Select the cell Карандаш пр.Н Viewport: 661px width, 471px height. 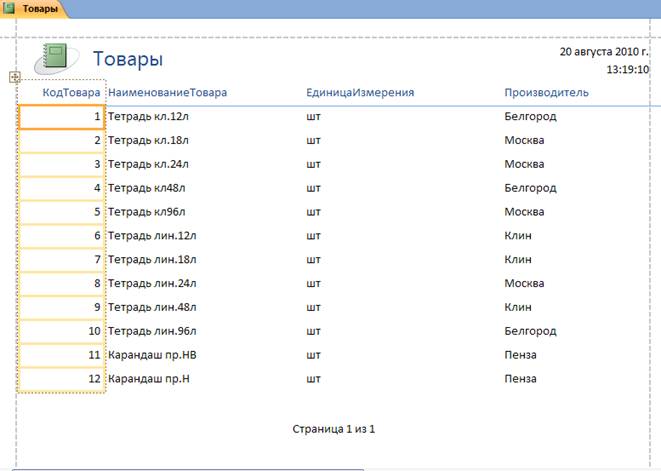(149, 379)
